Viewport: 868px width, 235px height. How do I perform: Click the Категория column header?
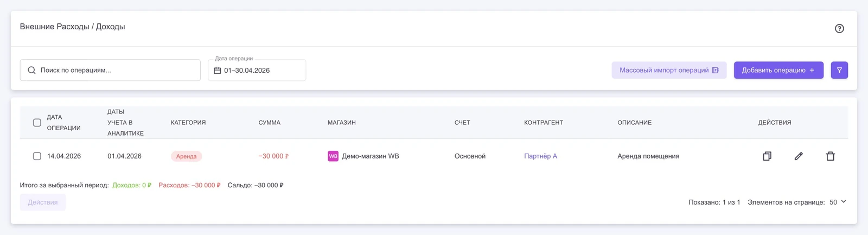[188, 123]
